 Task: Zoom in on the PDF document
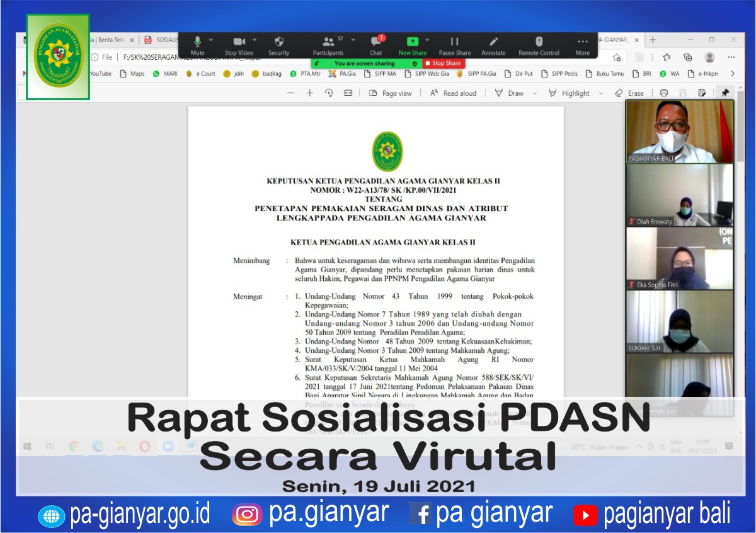(309, 93)
